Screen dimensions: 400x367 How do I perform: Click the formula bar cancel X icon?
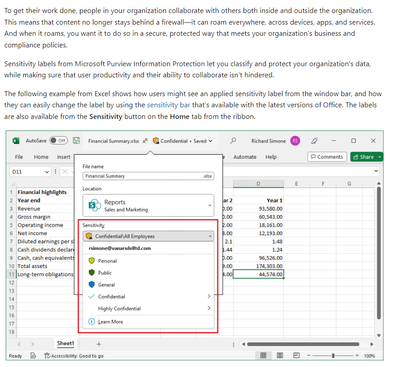(x=65, y=171)
